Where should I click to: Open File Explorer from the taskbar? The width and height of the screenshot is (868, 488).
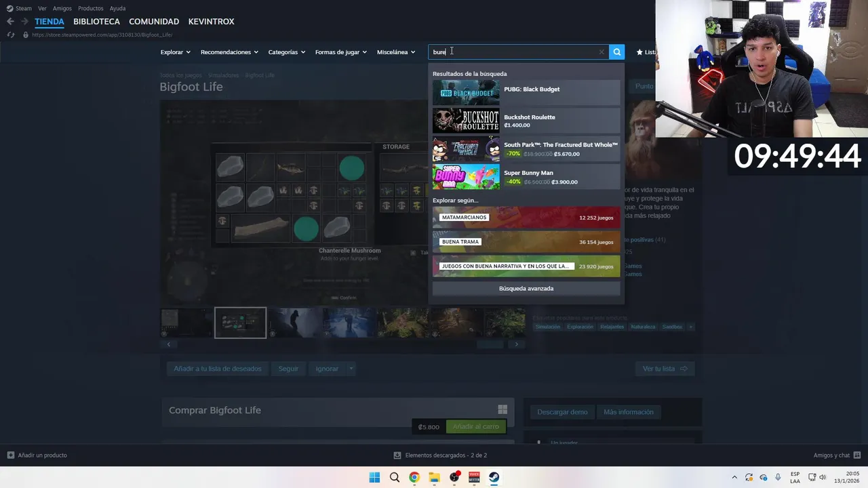point(434,478)
